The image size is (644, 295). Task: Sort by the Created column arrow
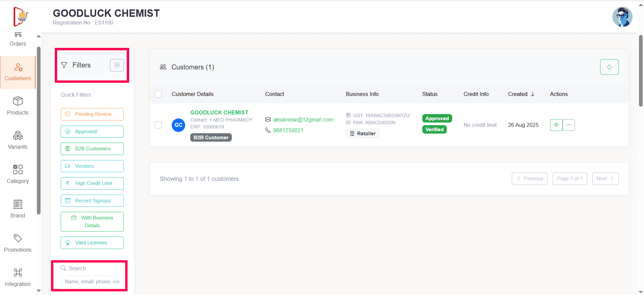click(533, 94)
